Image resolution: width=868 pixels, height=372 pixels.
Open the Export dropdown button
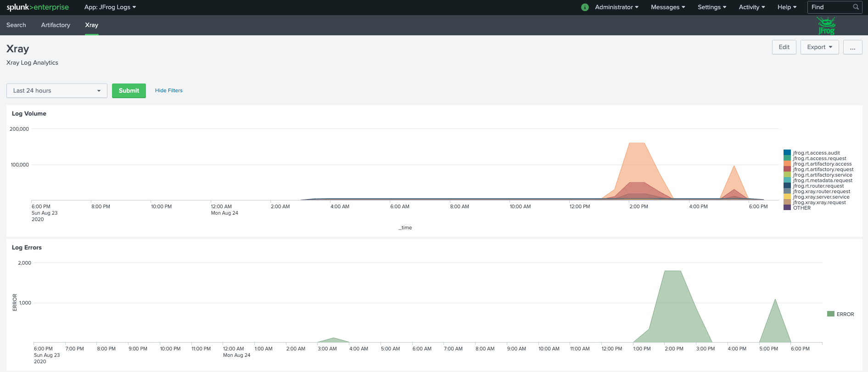coord(819,47)
